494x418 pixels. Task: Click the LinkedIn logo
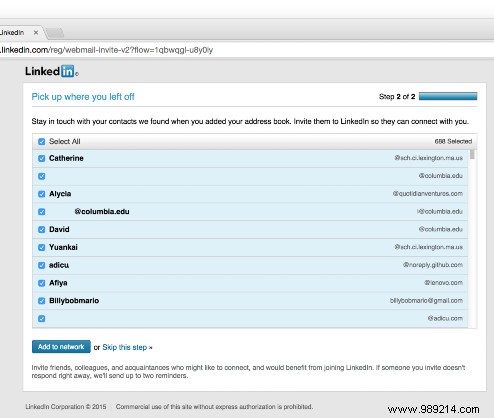pos(52,71)
